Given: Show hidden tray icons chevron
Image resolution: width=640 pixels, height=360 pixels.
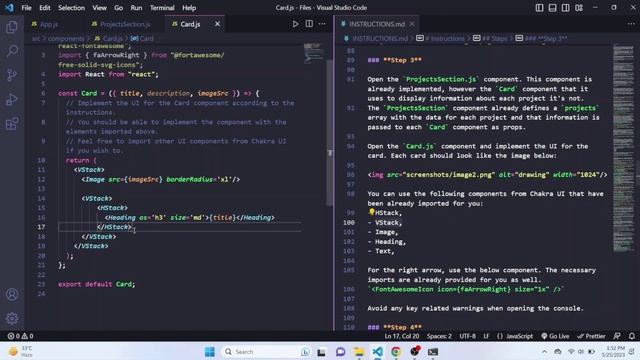Looking at the screenshot, I should (544, 351).
